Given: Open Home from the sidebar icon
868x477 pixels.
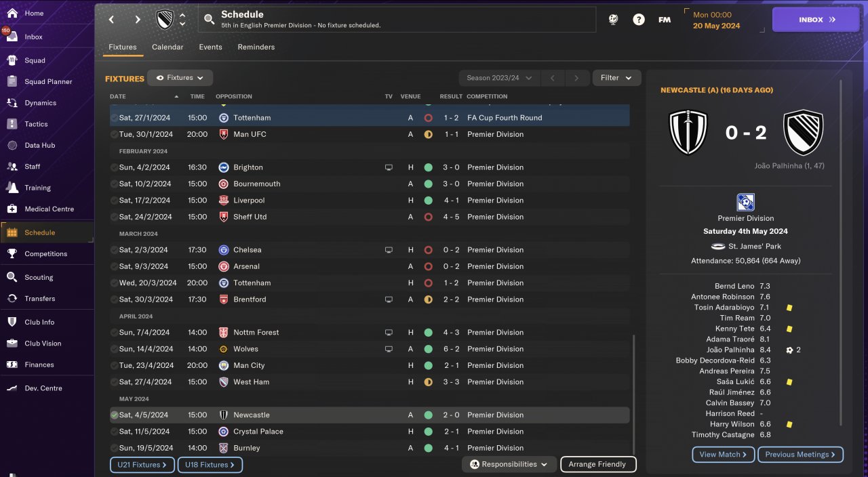Looking at the screenshot, I should (12, 13).
